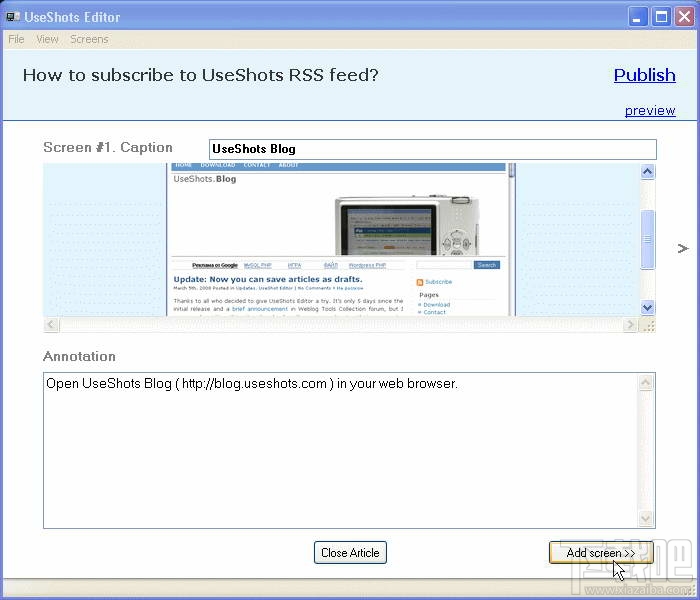The height and width of the screenshot is (600, 700).
Task: Open the View menu
Action: click(47, 39)
